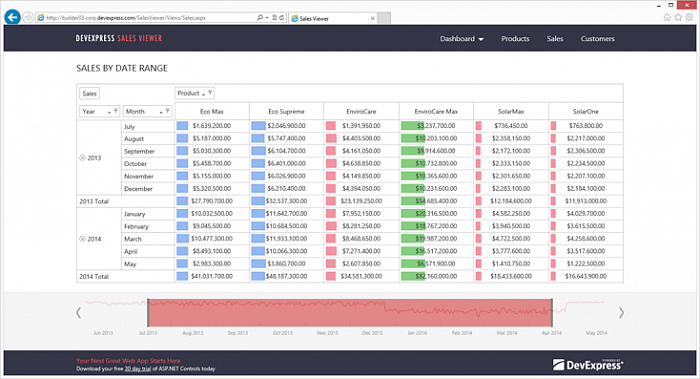Open the 30 day trial link
This screenshot has width=700, height=379.
[x=138, y=369]
